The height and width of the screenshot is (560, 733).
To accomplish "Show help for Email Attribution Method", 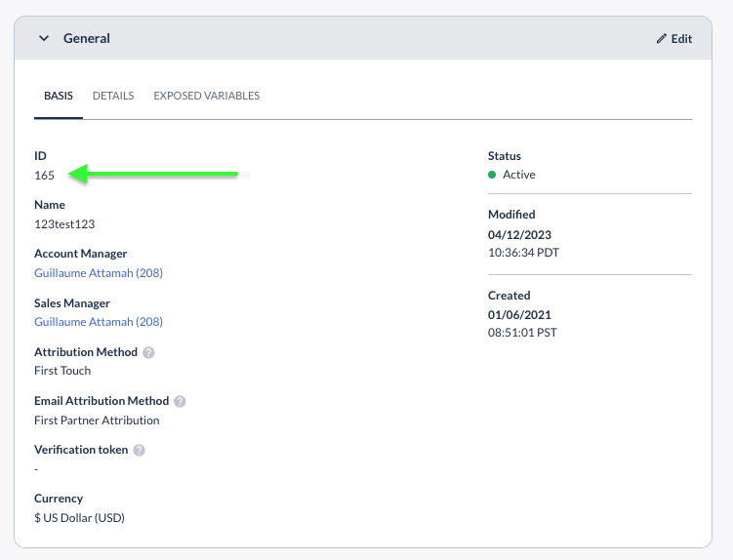I will point(180,402).
